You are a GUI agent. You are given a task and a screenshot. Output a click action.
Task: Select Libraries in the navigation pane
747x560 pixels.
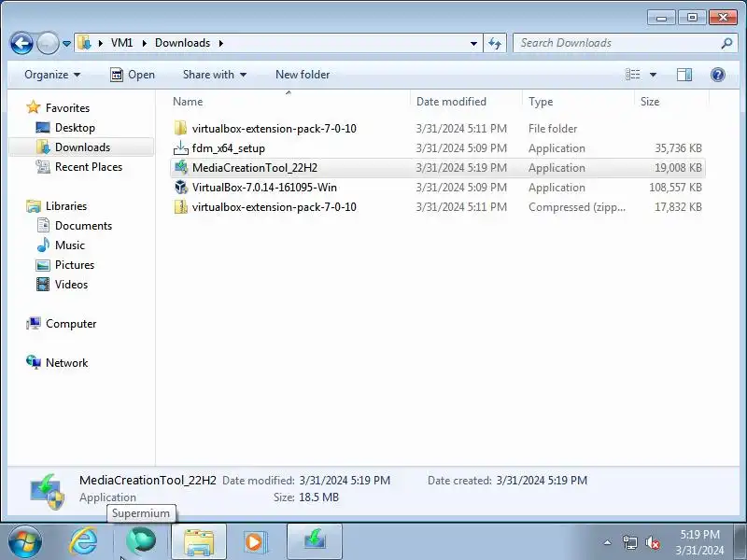click(x=66, y=206)
